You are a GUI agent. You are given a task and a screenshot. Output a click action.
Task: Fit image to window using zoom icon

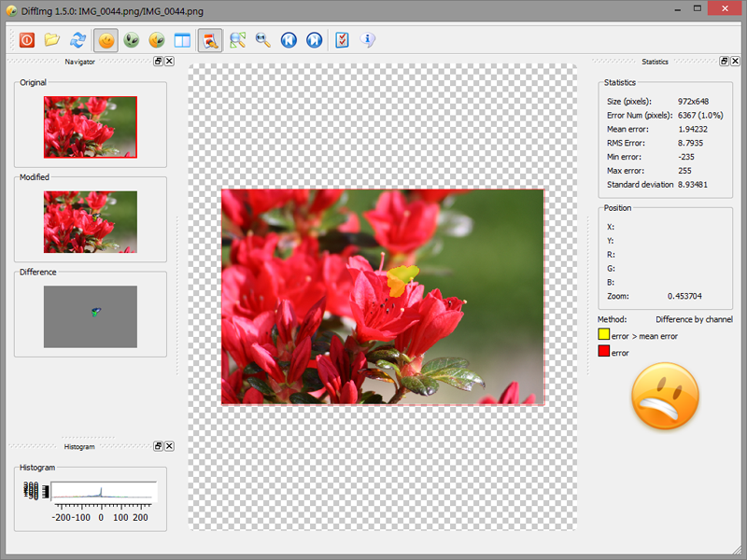pyautogui.click(x=237, y=40)
